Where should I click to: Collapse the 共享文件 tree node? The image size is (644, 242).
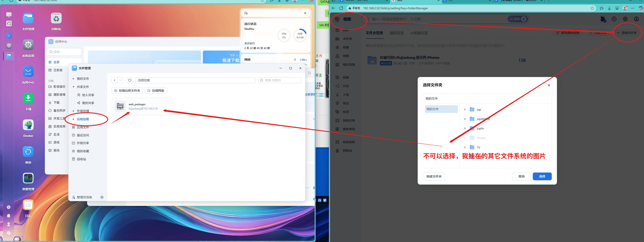(x=73, y=87)
